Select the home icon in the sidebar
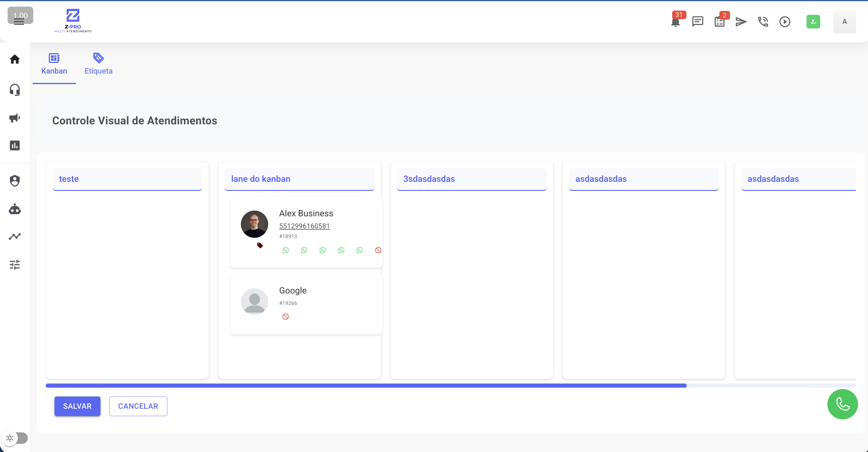This screenshot has height=452, width=868. 15,59
